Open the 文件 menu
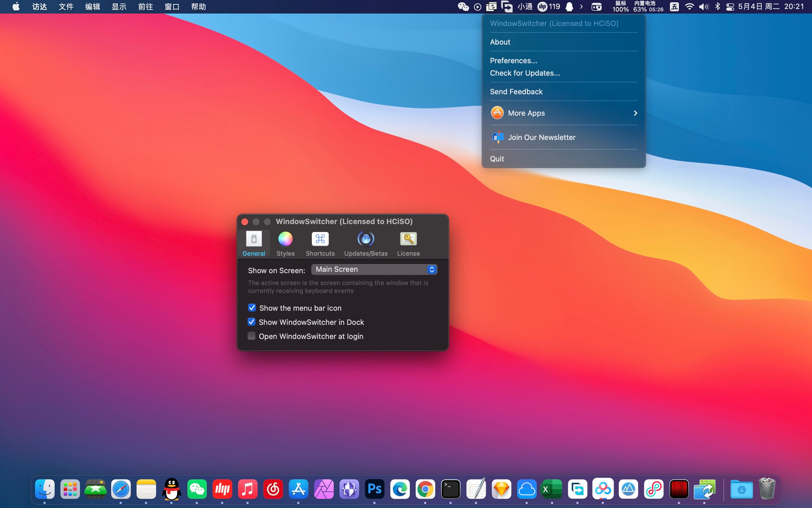 (66, 7)
